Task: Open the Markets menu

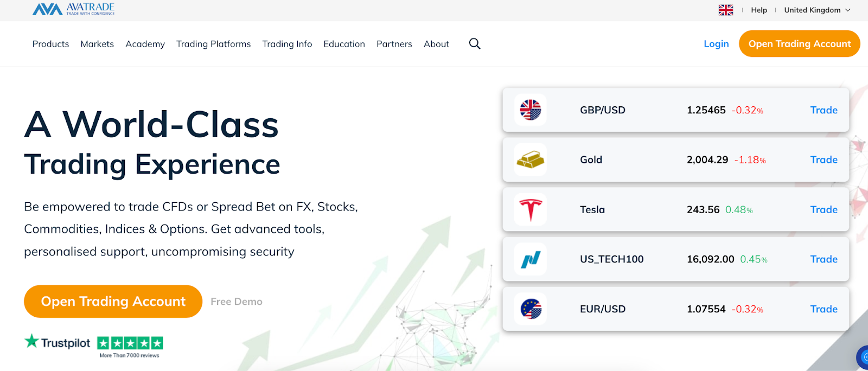Action: tap(97, 44)
